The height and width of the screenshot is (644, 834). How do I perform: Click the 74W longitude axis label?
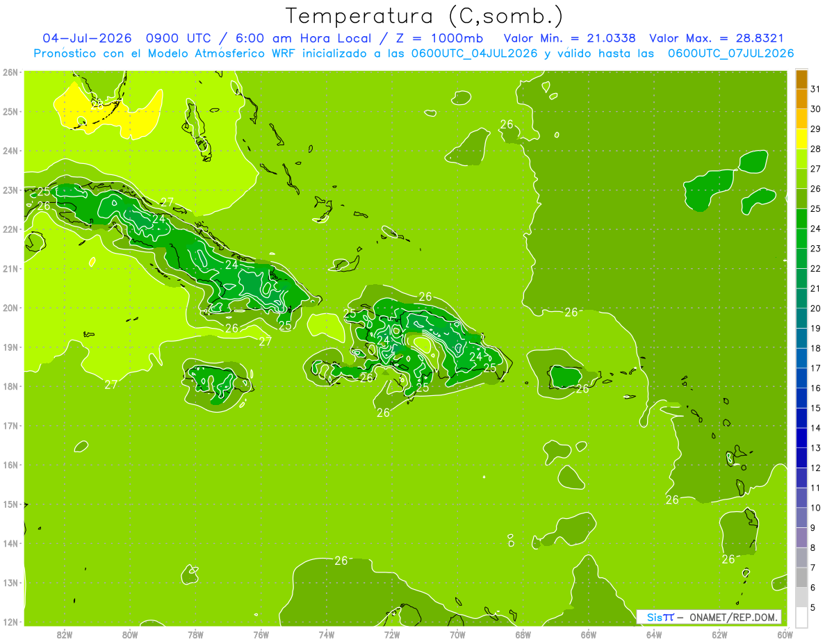tap(327, 634)
